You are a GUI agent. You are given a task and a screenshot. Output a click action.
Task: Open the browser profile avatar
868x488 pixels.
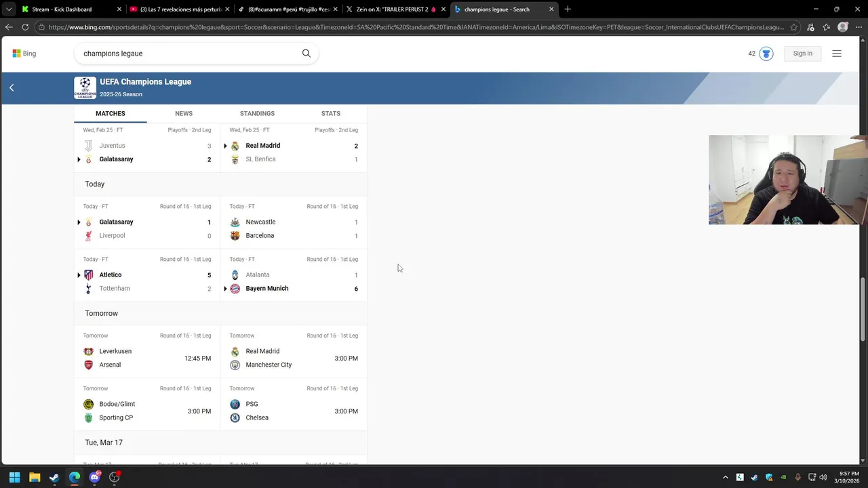(843, 27)
